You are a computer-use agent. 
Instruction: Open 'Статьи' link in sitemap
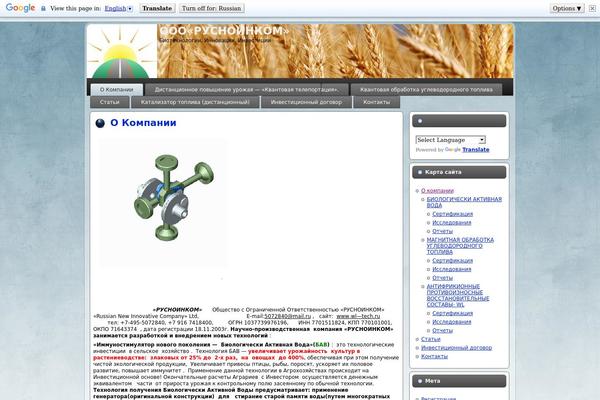[431, 339]
